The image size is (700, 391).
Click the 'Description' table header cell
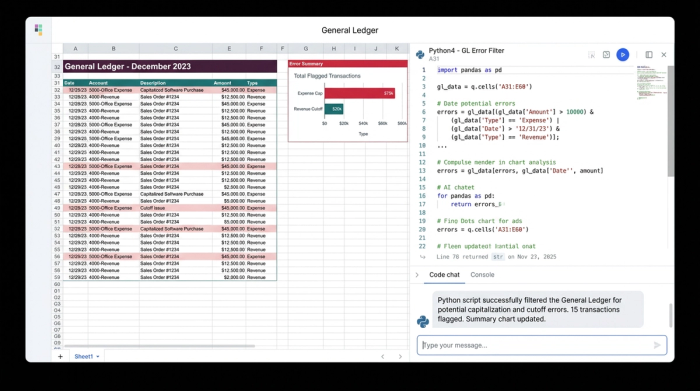coord(175,83)
